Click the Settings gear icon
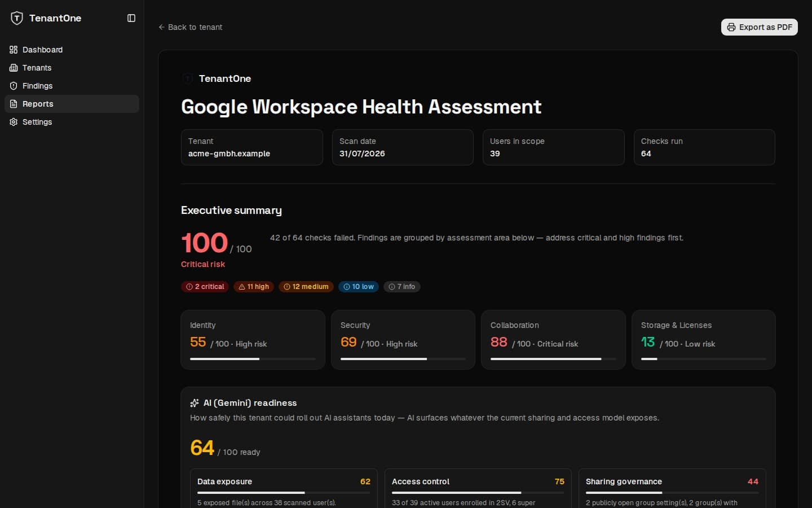 14,122
